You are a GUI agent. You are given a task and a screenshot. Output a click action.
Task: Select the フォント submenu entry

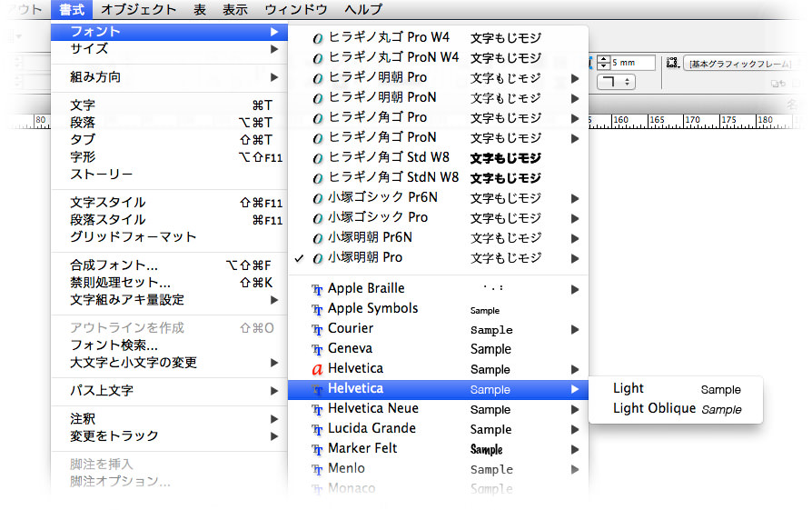tap(169, 32)
